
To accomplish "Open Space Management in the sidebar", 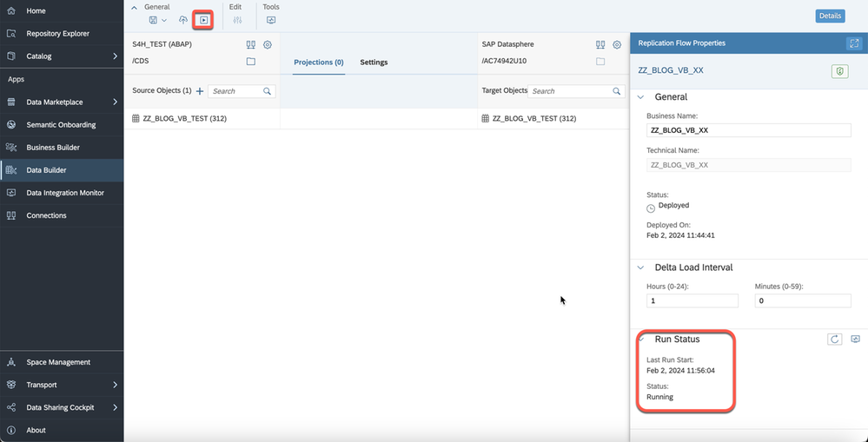I will click(62, 362).
